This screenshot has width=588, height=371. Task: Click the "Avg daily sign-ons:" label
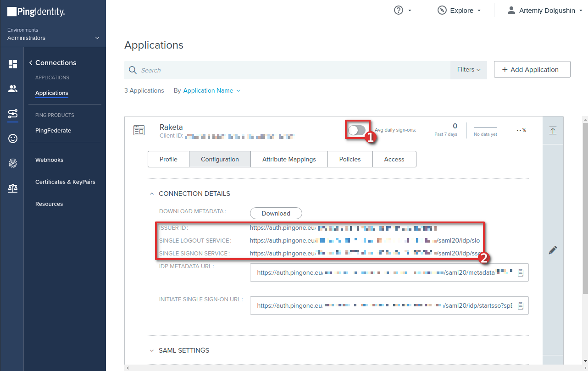coord(395,130)
